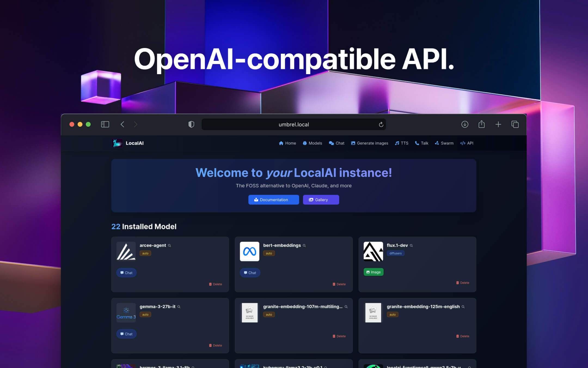Navigate to the API page
The height and width of the screenshot is (368, 588).
[467, 143]
